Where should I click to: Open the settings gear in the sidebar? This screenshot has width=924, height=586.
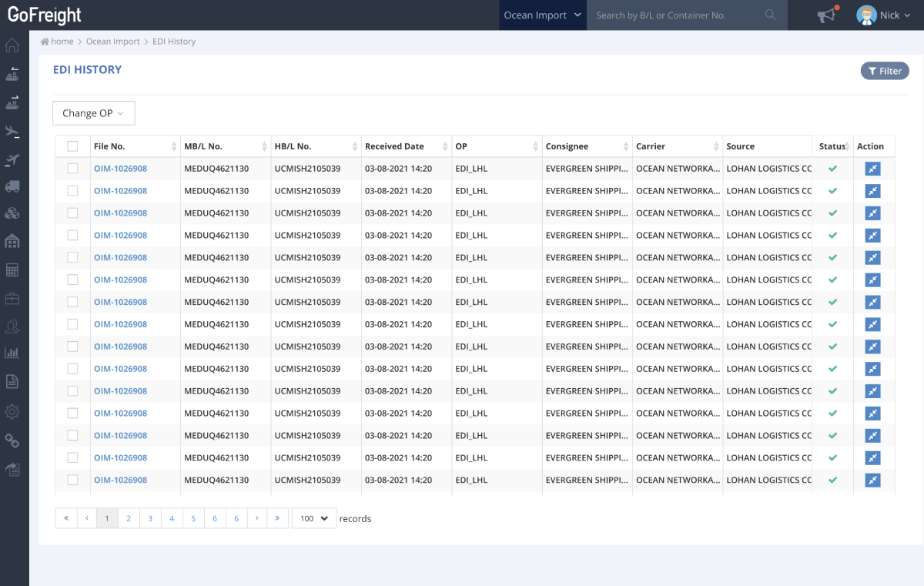[12, 412]
